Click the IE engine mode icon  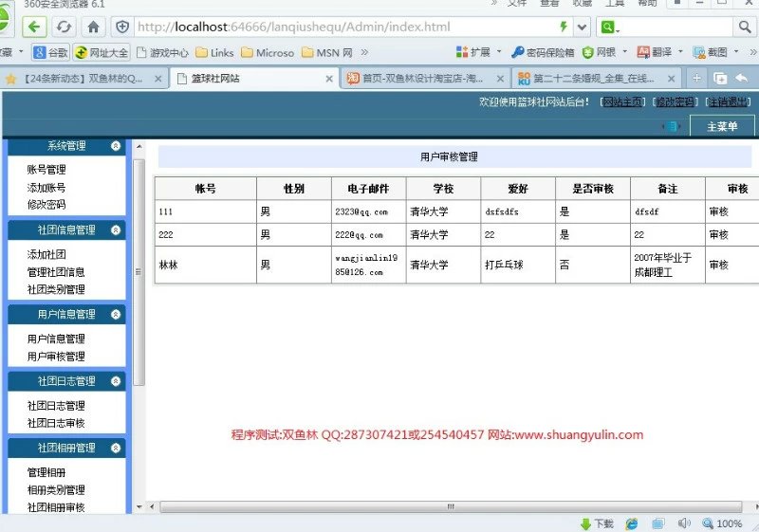coord(632,523)
